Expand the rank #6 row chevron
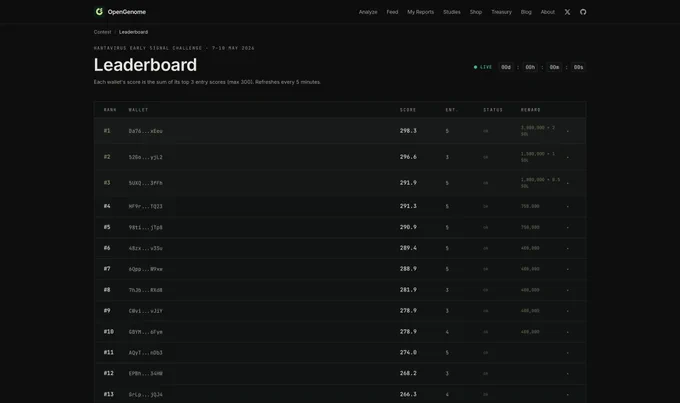Viewport: 680px width, 403px height. click(x=567, y=248)
